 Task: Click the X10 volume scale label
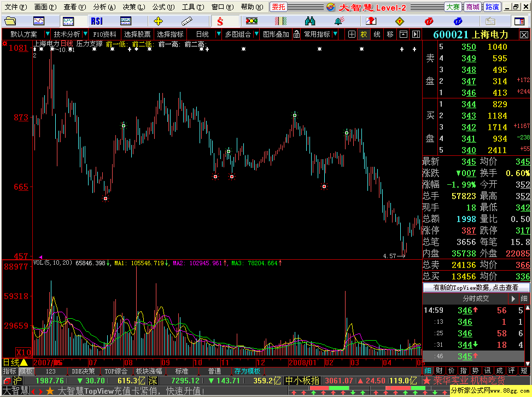(x=24, y=352)
